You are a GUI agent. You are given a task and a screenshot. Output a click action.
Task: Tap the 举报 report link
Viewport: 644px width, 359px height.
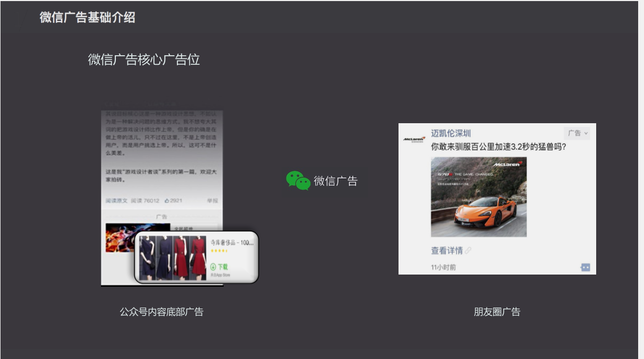212,201
